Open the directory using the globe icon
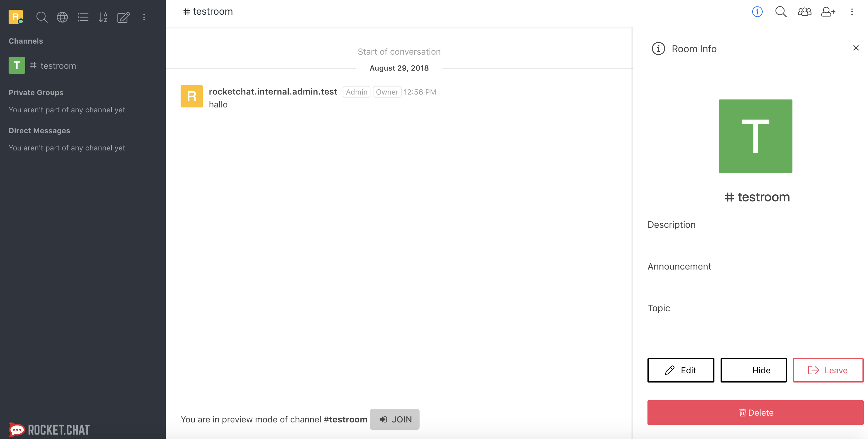 point(62,17)
